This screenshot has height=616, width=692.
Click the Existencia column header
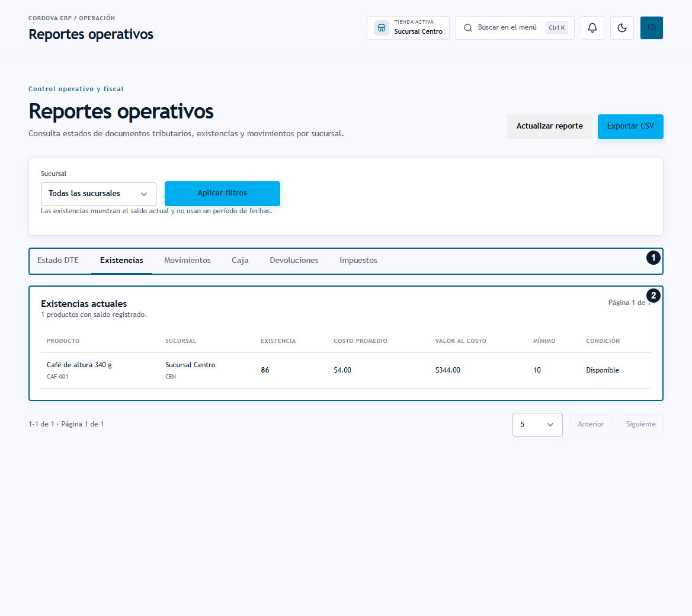tap(278, 341)
